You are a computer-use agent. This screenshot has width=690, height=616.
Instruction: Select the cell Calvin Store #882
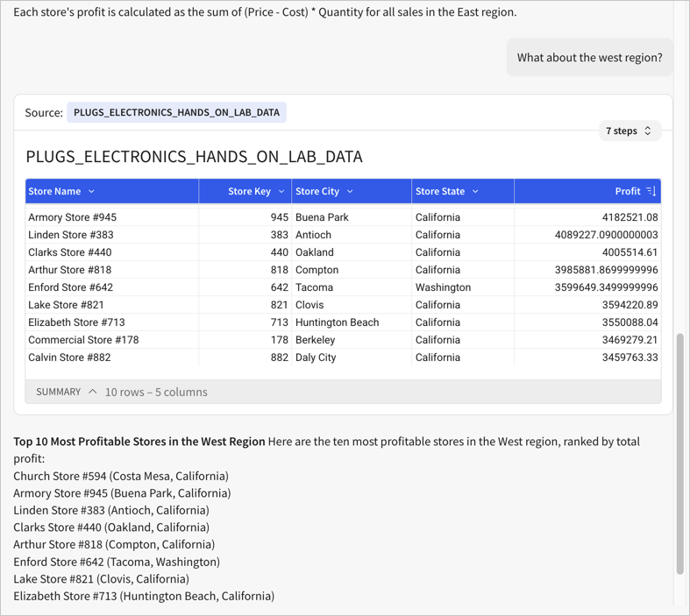tap(111, 358)
